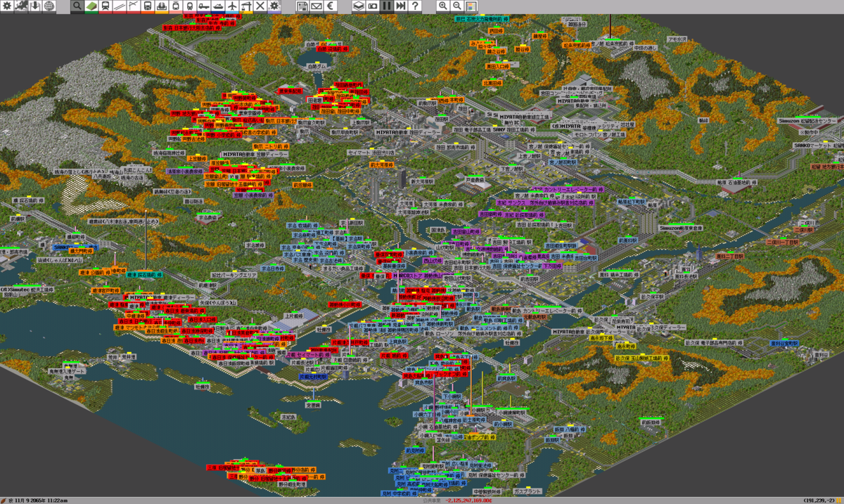The image size is (844, 504).
Task: Zoom in on the map
Action: [443, 6]
